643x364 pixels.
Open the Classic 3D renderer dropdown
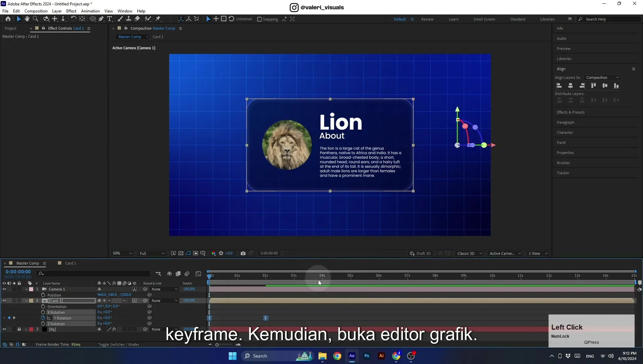pyautogui.click(x=470, y=253)
